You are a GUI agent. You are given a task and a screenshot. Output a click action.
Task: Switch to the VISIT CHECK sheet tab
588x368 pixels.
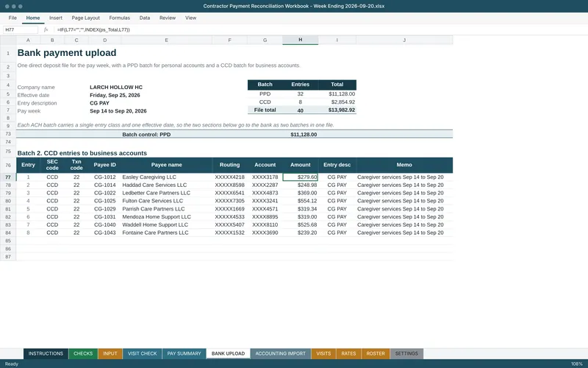[142, 353]
